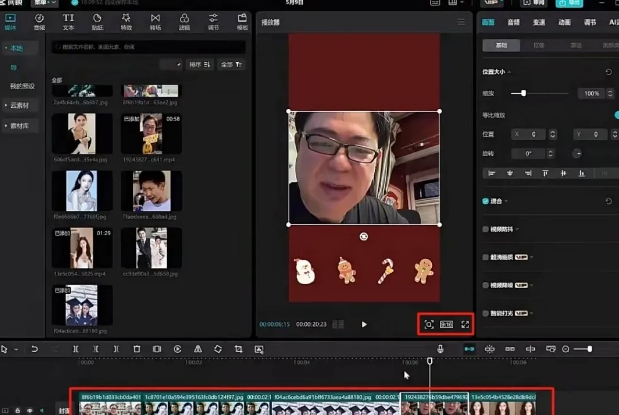Click the 审阅 review button
This screenshot has width=619, height=415.
click(533, 3)
